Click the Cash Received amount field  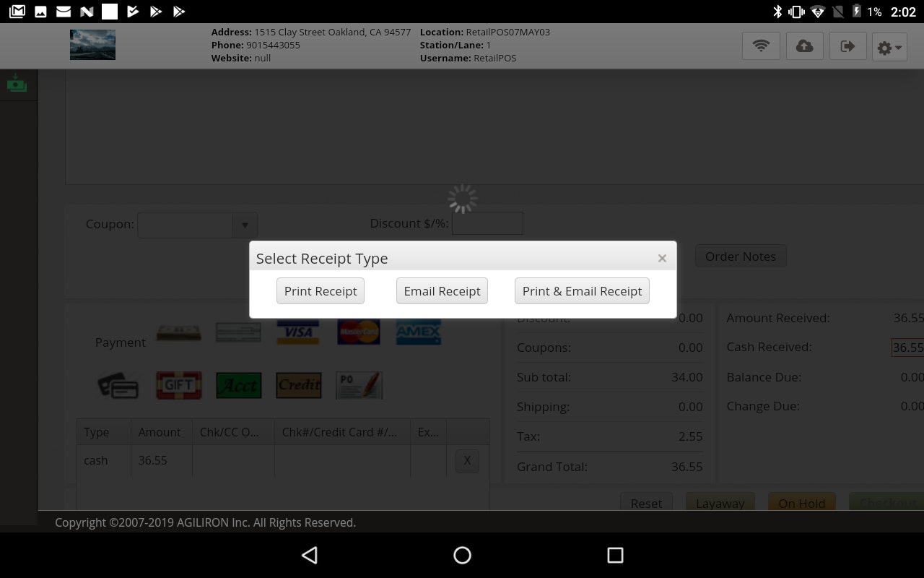click(907, 348)
